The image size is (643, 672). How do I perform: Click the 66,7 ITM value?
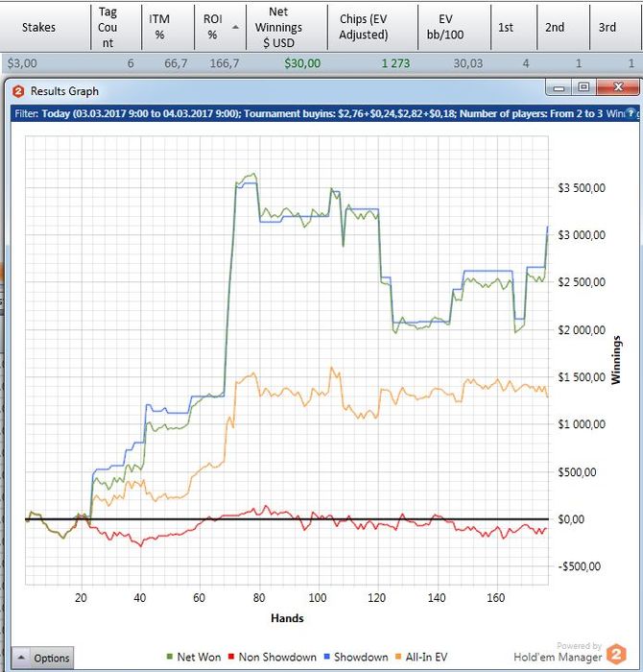pos(176,63)
